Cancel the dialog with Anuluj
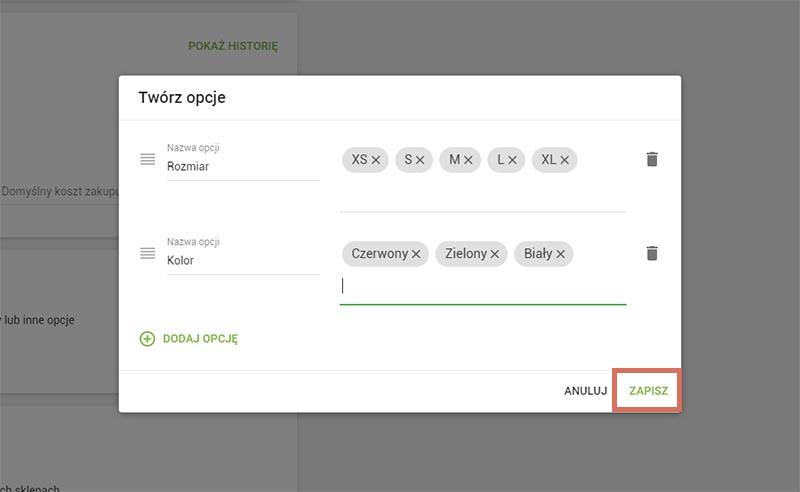The height and width of the screenshot is (492, 800). (585, 391)
